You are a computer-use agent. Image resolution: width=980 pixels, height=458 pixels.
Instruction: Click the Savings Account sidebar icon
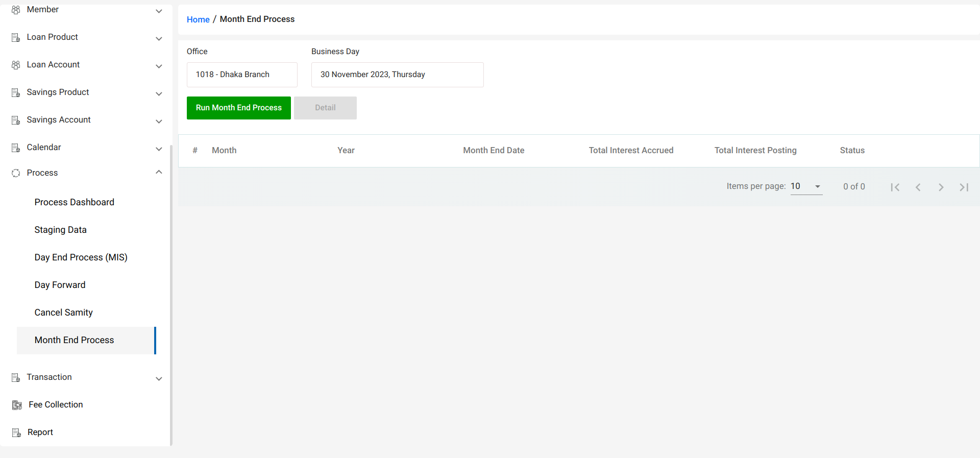click(x=16, y=120)
